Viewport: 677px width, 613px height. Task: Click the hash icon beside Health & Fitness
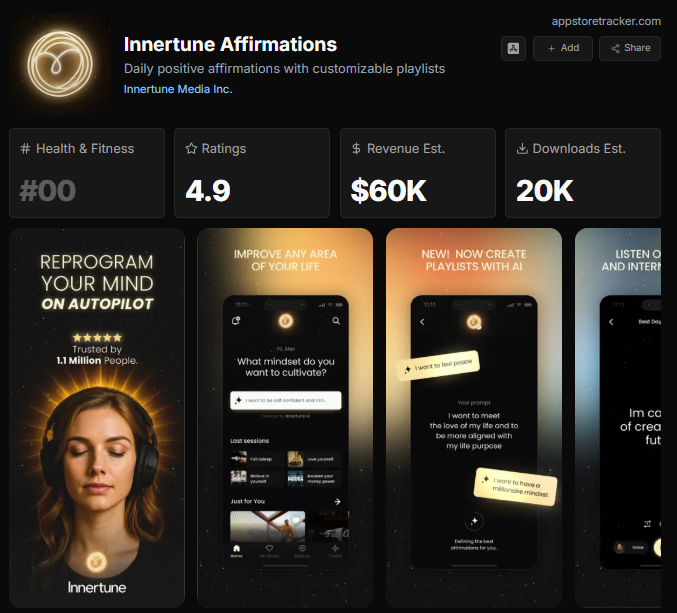coord(25,149)
